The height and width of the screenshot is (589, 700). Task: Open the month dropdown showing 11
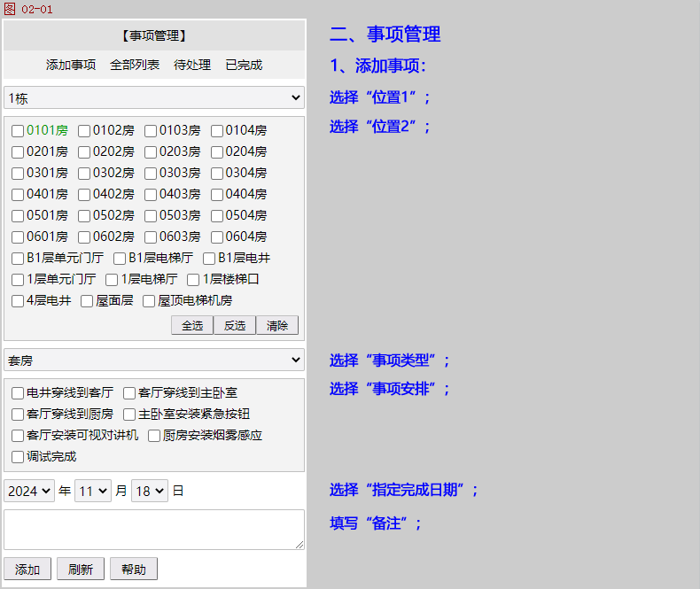coord(92,491)
